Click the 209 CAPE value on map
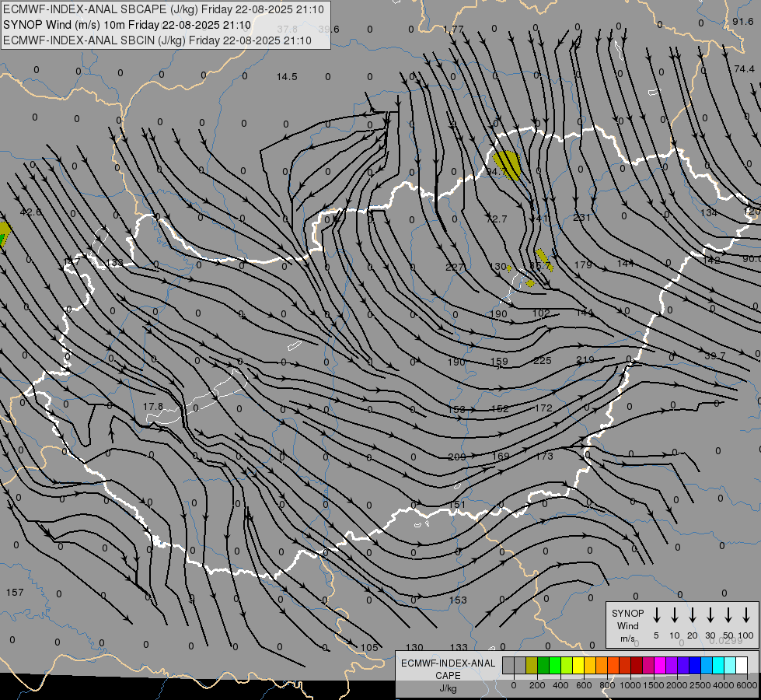The width and height of the screenshot is (761, 700). point(457,457)
